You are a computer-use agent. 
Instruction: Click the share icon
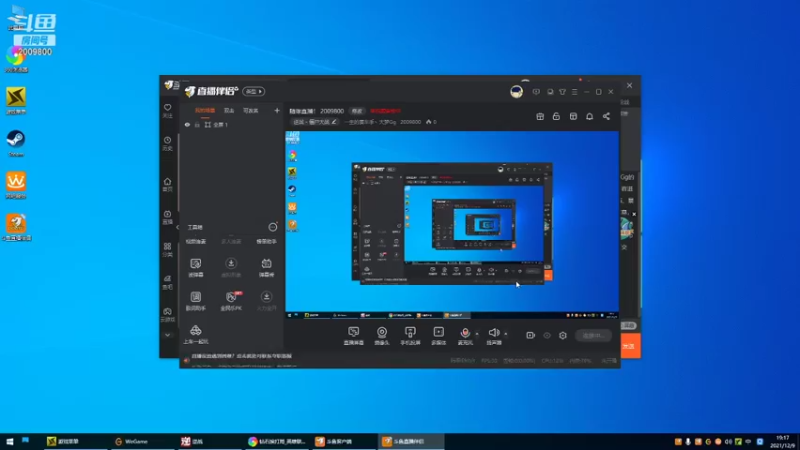606,117
